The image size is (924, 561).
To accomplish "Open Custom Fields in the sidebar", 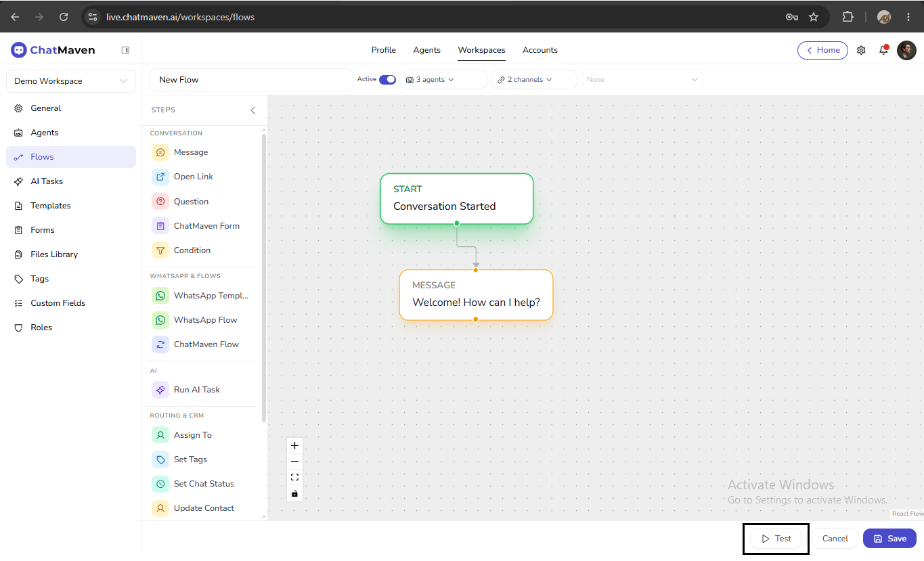I will pos(71,303).
